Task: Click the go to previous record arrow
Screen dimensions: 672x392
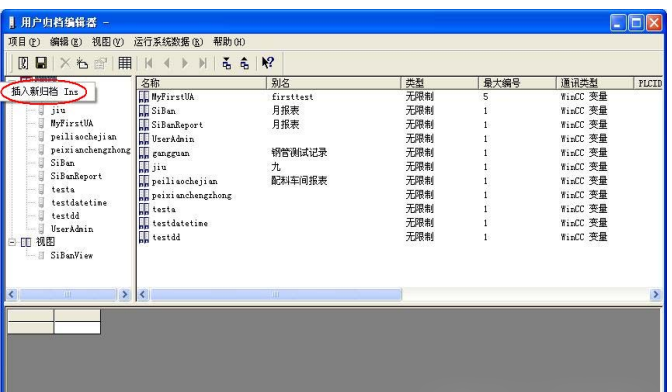Action: pyautogui.click(x=167, y=63)
